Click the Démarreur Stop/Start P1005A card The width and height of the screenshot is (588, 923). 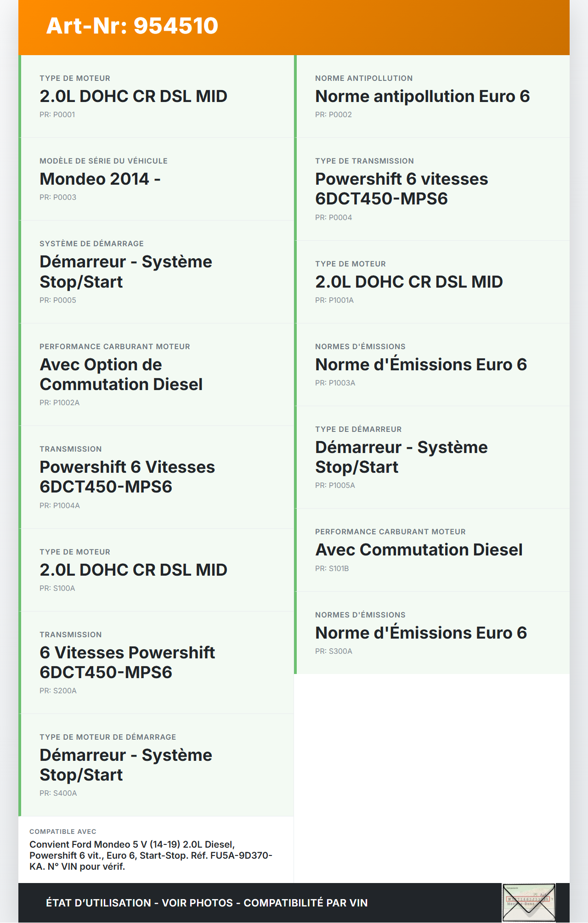[432, 457]
